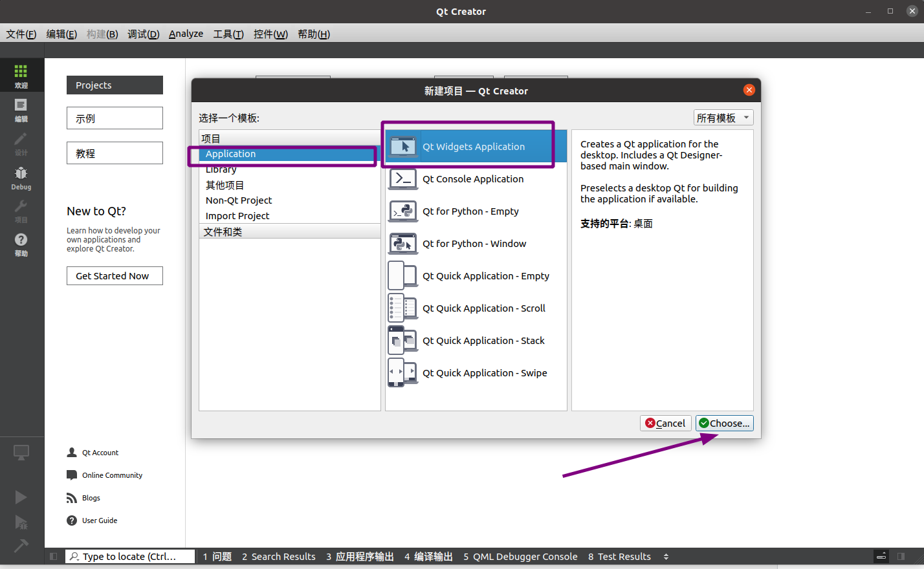Image resolution: width=924 pixels, height=569 pixels.
Task: Expand output pane selector arrows
Action: (x=666, y=557)
